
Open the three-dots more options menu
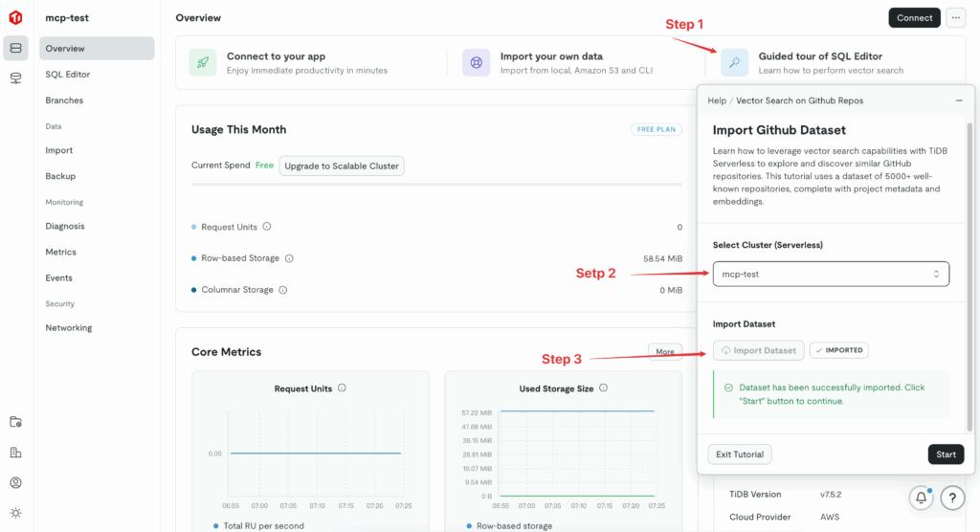(956, 17)
